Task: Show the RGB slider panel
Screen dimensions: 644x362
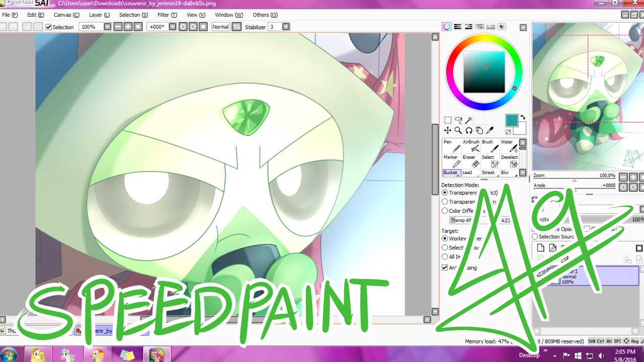Action: 458,27
